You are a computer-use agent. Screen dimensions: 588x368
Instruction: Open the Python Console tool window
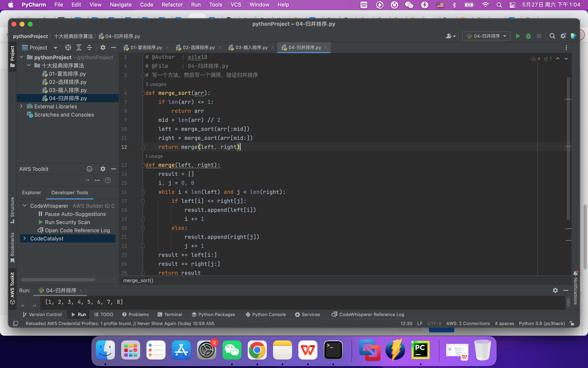click(x=265, y=314)
